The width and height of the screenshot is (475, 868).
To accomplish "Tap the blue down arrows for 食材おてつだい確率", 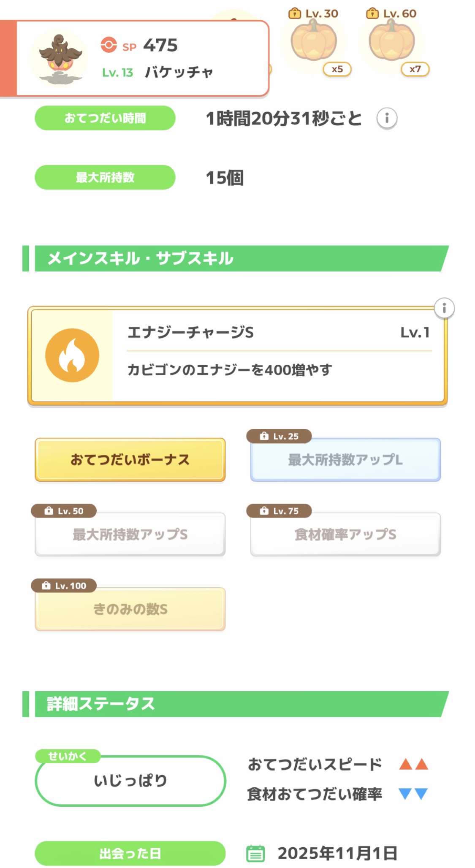I will click(x=413, y=794).
